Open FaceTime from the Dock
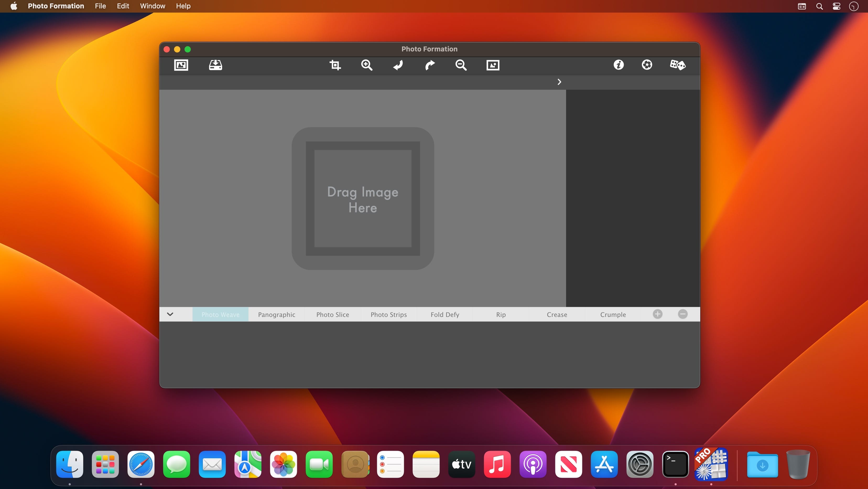The height and width of the screenshot is (489, 868). (319, 464)
